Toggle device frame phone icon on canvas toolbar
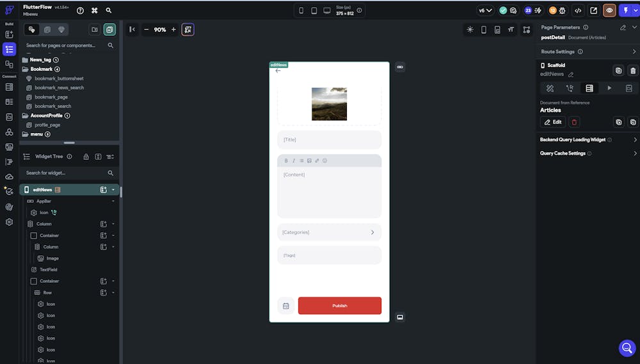 484,30
